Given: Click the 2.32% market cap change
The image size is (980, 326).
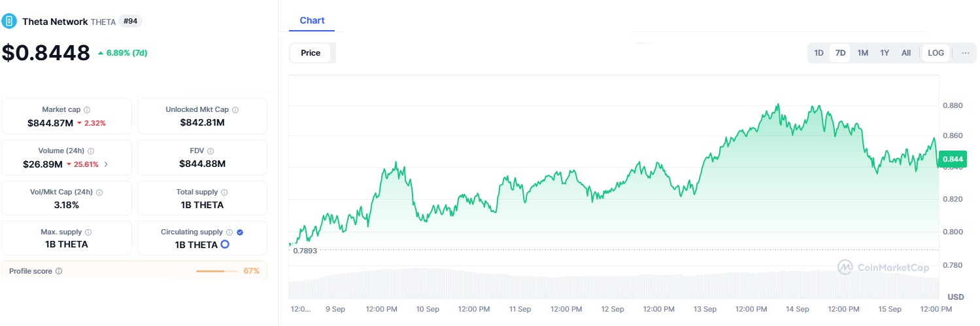Looking at the screenshot, I should [91, 123].
